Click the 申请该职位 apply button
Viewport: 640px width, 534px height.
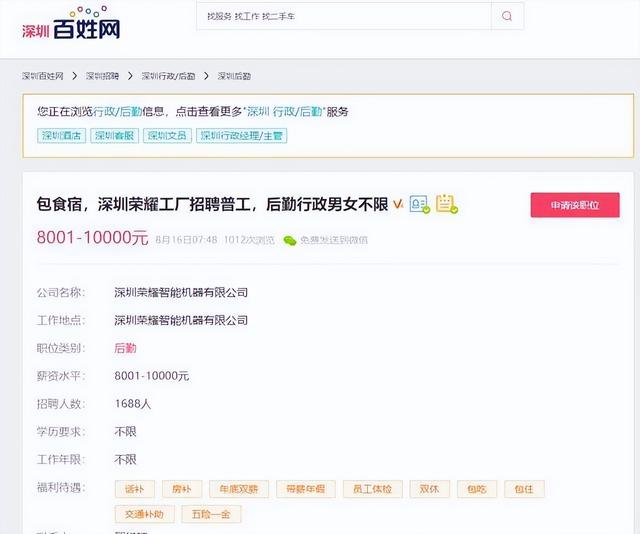click(575, 205)
